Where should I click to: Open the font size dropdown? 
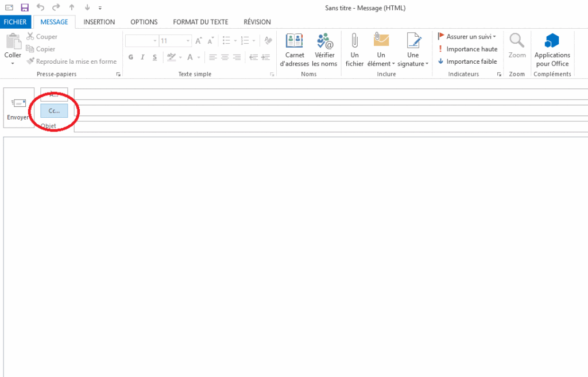pos(187,41)
